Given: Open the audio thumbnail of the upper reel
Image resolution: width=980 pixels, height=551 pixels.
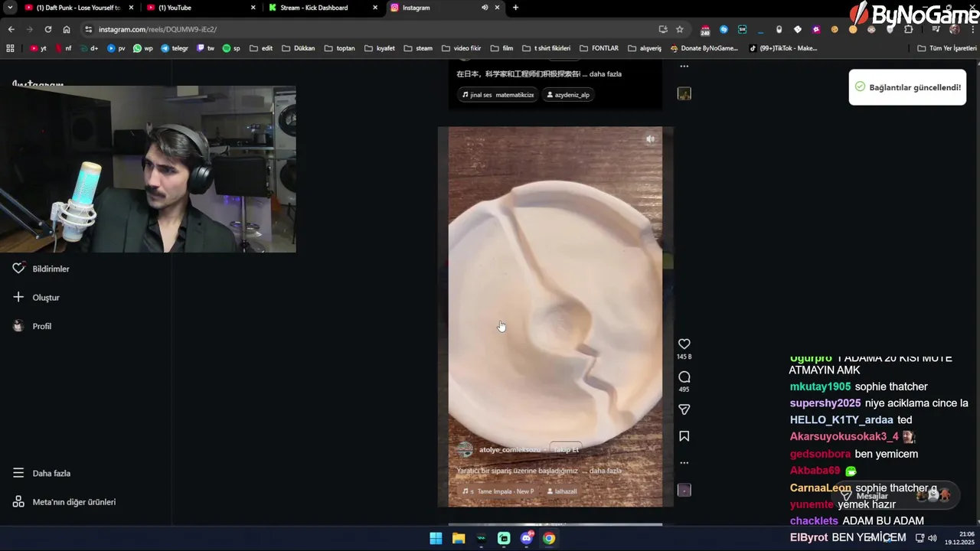Looking at the screenshot, I should [684, 93].
